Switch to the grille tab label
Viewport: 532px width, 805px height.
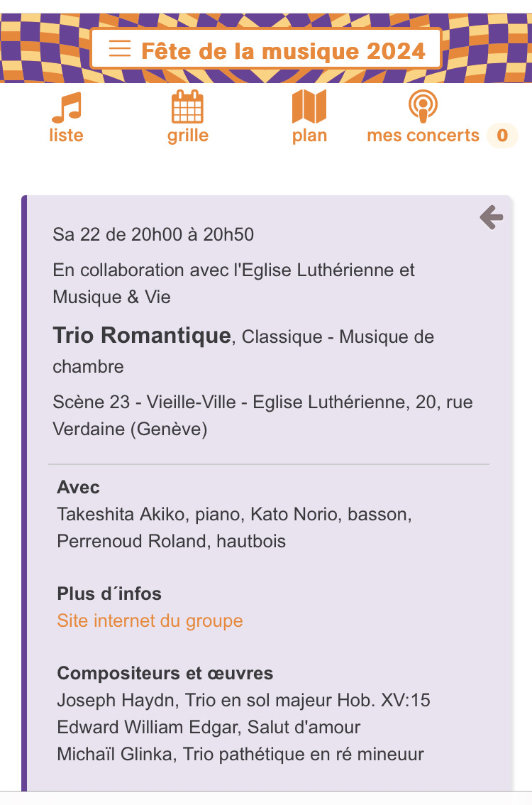point(188,136)
